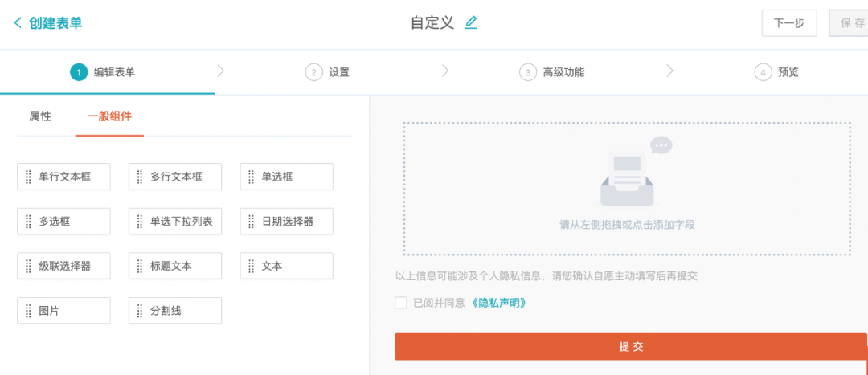The height and width of the screenshot is (375, 868).
Task: Click the inbox placeholder icon in drop area
Action: click(x=628, y=178)
